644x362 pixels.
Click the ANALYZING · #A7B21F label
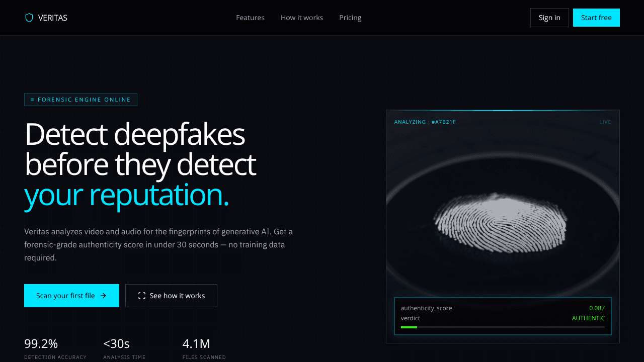point(425,122)
